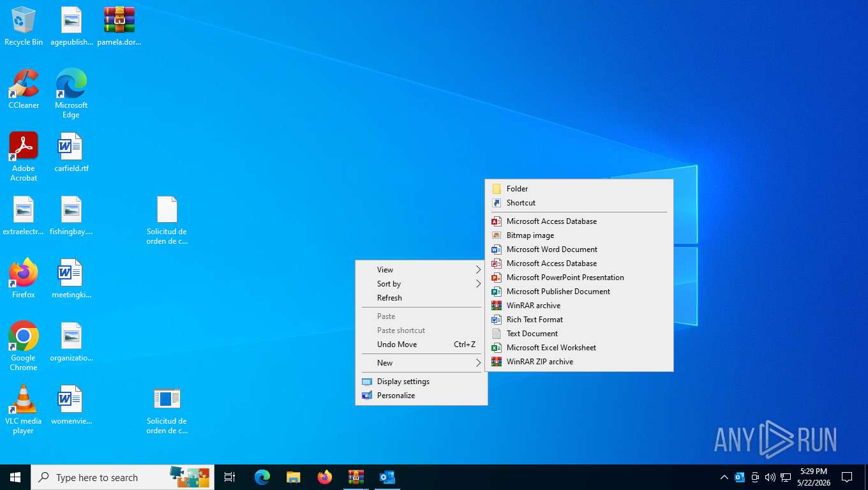Open the network tray icon
The width and height of the screenshot is (868, 490).
click(786, 477)
